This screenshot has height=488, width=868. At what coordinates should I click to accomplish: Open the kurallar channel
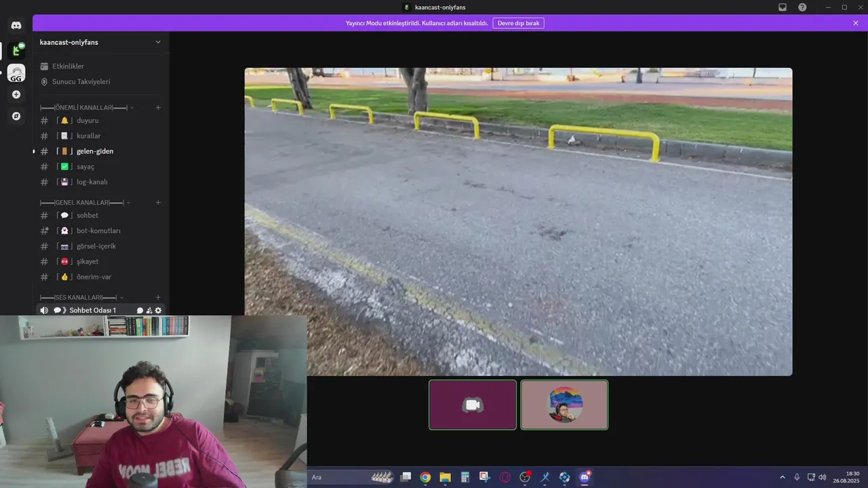[x=100, y=136]
